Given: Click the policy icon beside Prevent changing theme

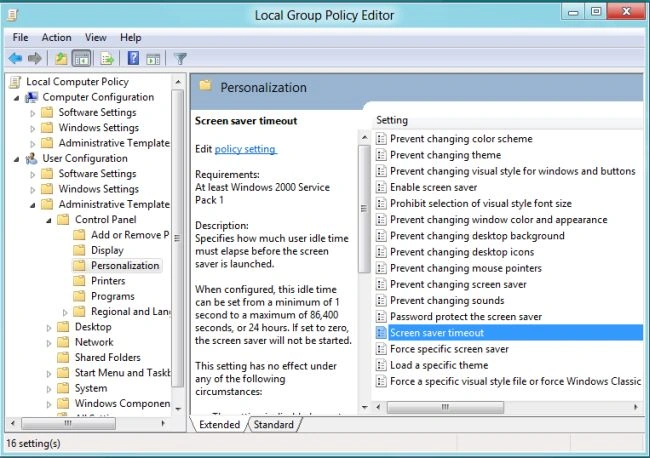Looking at the screenshot, I should tap(381, 155).
